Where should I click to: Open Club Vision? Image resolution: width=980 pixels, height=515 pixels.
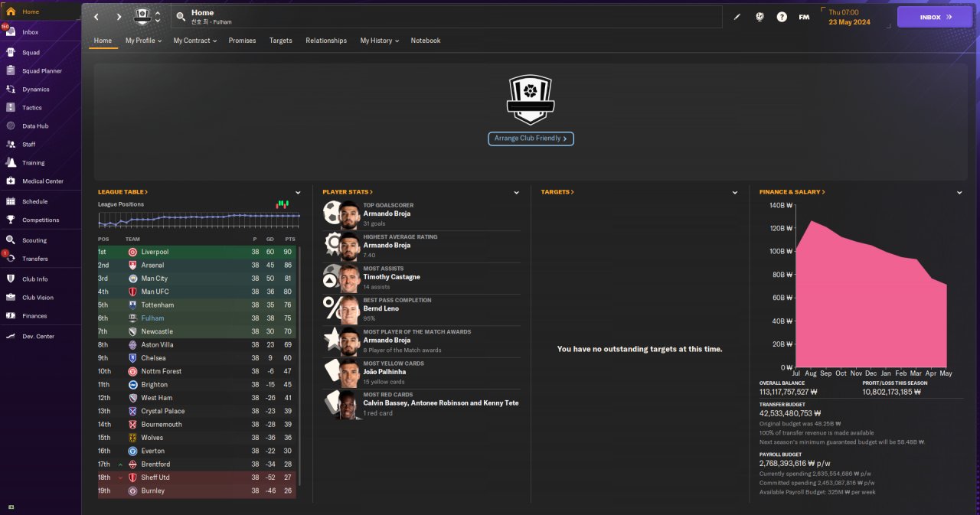click(x=38, y=298)
